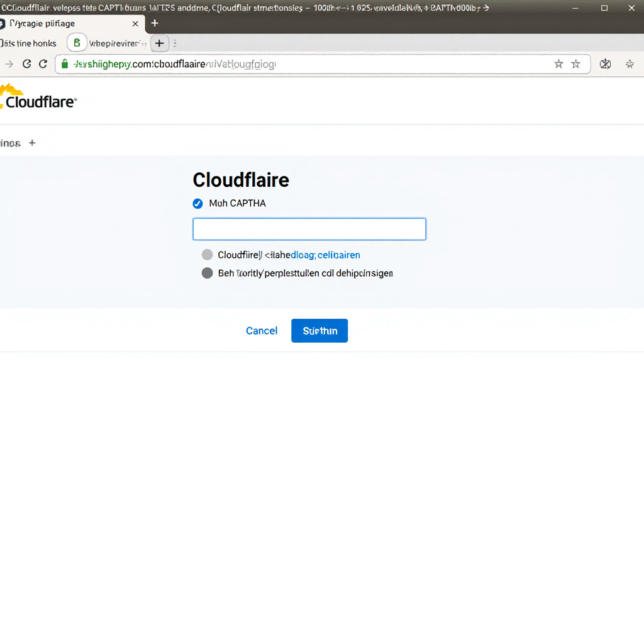Close the browser window
Screen dimensions: 644x644
click(631, 8)
